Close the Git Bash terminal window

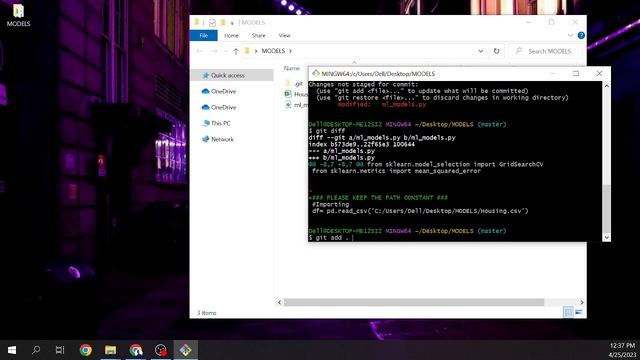[599, 73]
